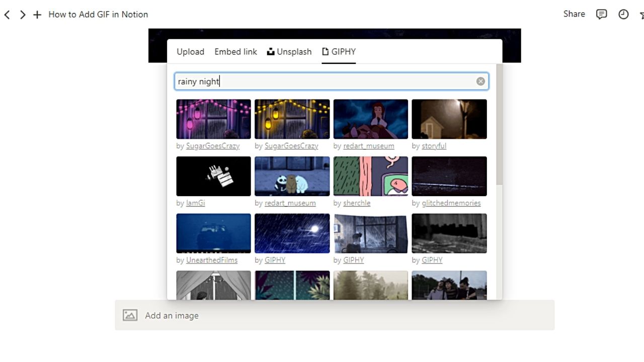Viewport: 644px width, 362px height.
Task: Clear the search with the X button
Action: tap(480, 81)
